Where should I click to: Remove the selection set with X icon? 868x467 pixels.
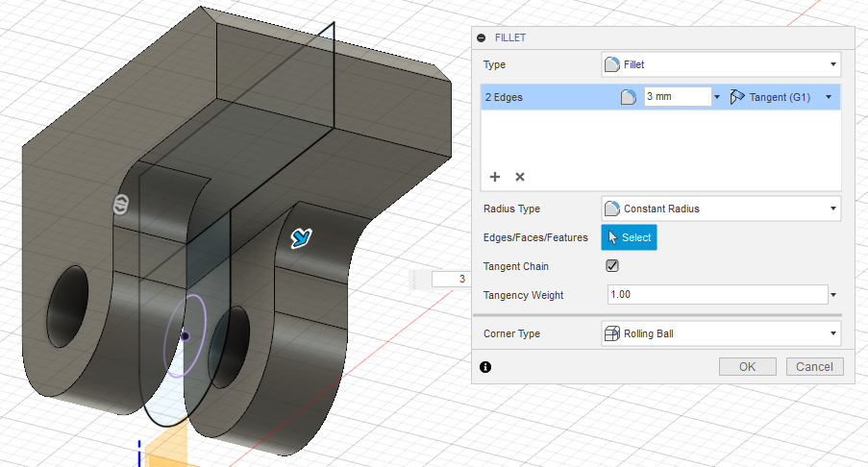coord(520,177)
